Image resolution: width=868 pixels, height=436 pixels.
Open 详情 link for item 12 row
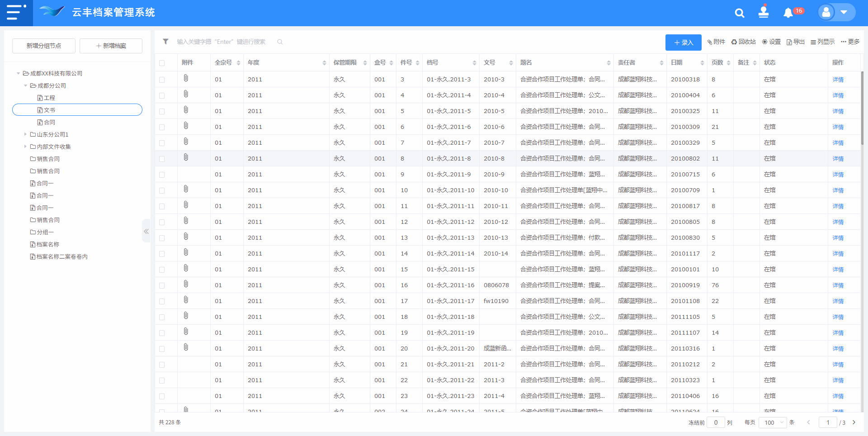(838, 222)
